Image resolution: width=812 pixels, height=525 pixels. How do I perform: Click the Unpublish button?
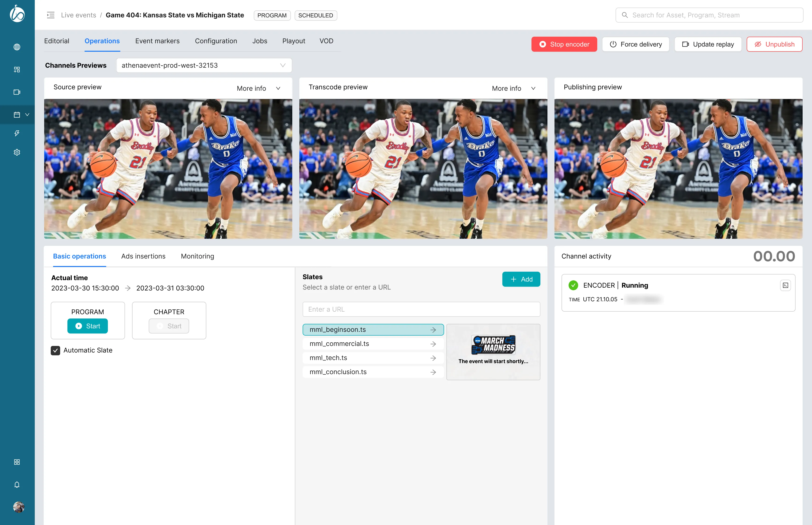tap(774, 44)
